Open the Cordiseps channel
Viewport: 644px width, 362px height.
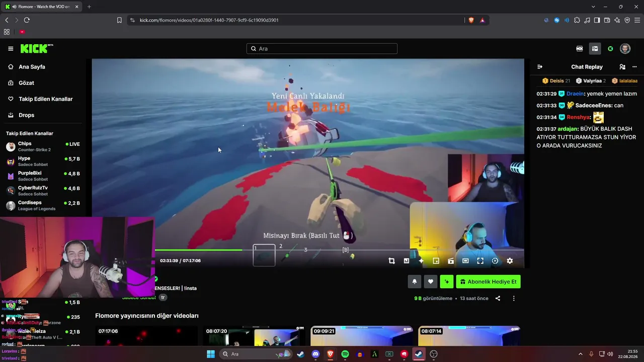pos(43,206)
